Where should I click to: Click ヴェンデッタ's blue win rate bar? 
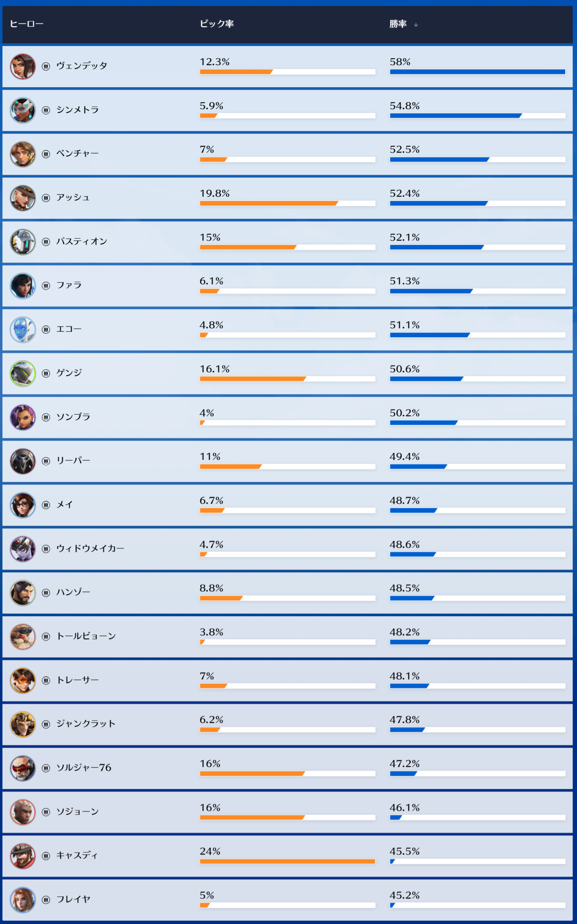coord(477,72)
